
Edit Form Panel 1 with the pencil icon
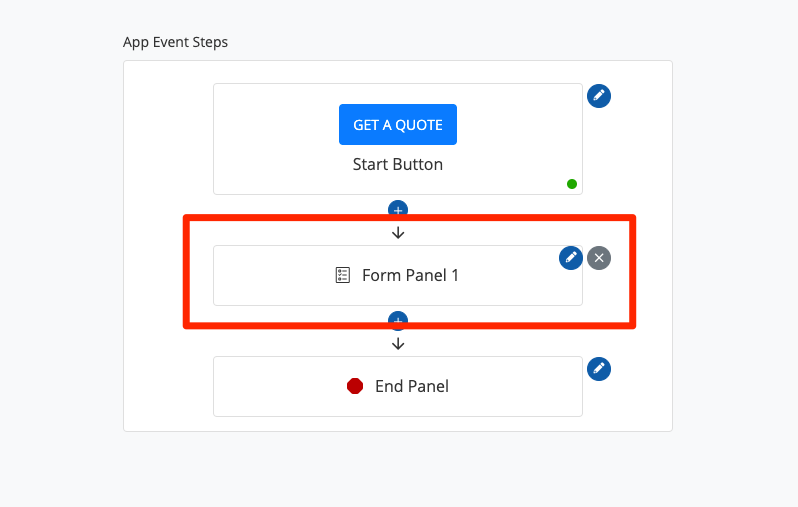click(x=571, y=257)
